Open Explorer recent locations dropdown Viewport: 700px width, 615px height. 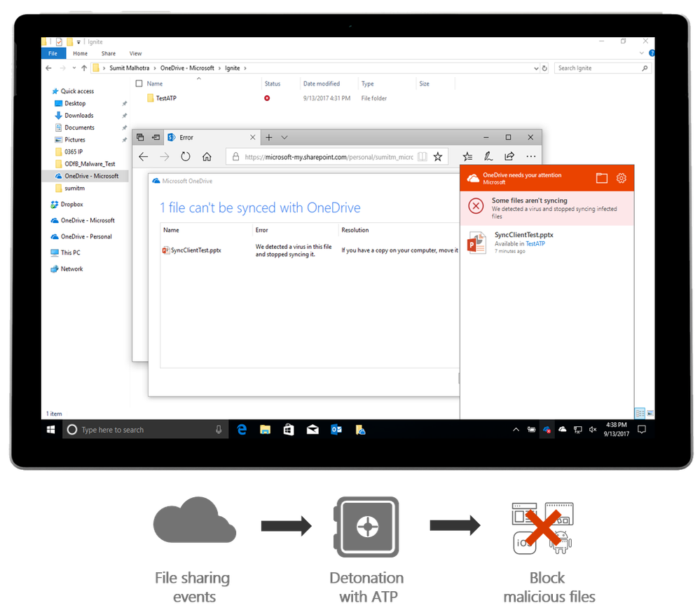(74, 68)
